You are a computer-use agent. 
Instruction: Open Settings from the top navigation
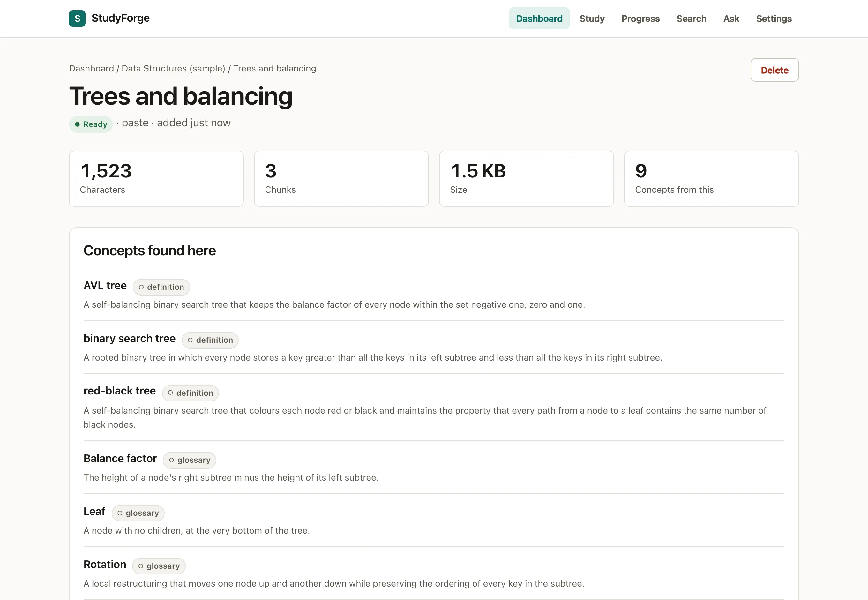774,19
